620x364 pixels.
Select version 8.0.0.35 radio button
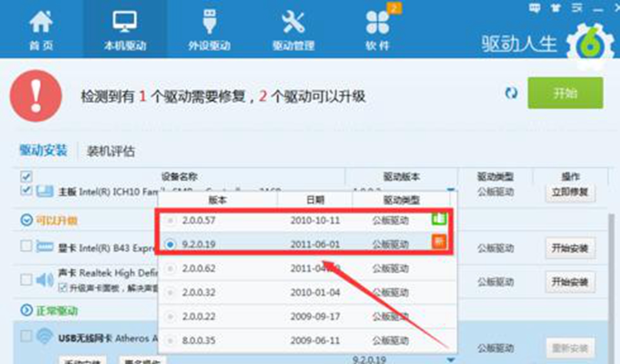coord(170,341)
